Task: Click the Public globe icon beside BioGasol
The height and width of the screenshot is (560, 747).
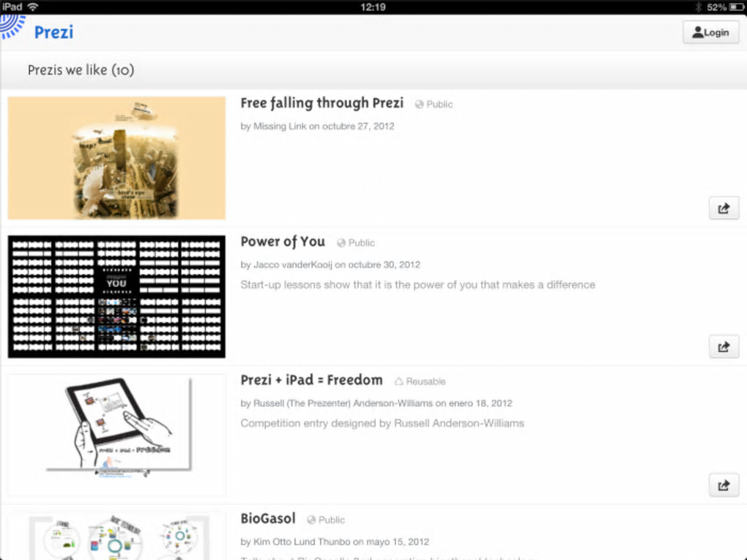Action: [311, 520]
